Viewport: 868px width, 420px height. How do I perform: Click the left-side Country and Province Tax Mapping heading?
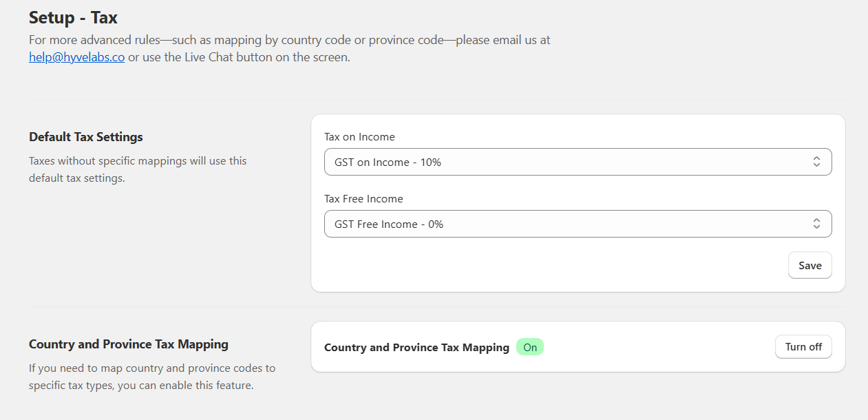coord(129,344)
